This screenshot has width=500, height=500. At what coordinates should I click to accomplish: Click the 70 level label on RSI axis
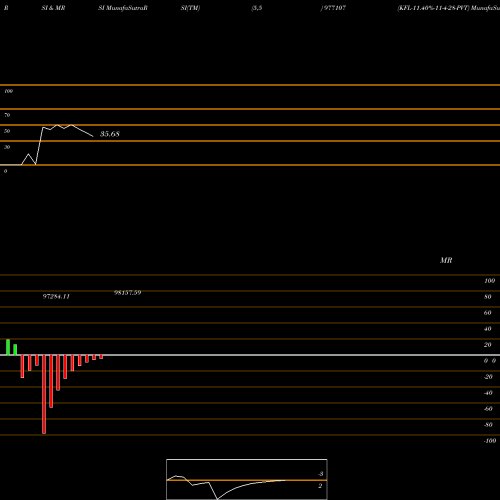(x=7, y=115)
